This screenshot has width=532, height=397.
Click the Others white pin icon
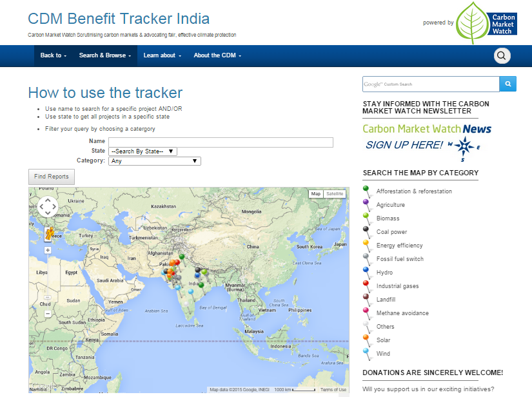pyautogui.click(x=366, y=327)
